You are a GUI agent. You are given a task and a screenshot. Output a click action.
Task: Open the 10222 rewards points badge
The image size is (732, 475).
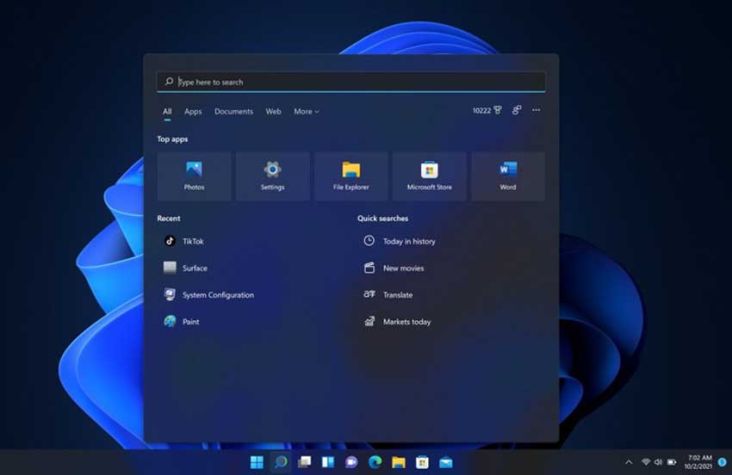[487, 110]
